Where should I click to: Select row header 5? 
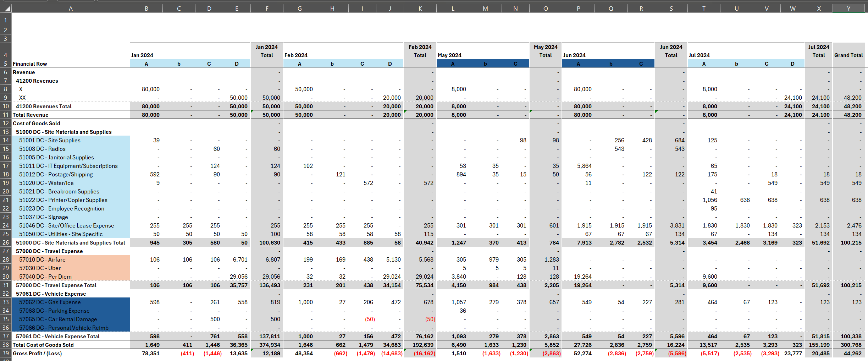point(5,64)
